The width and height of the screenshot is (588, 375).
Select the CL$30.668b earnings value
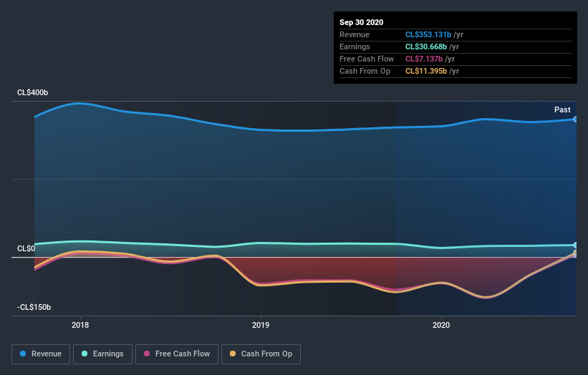click(426, 47)
